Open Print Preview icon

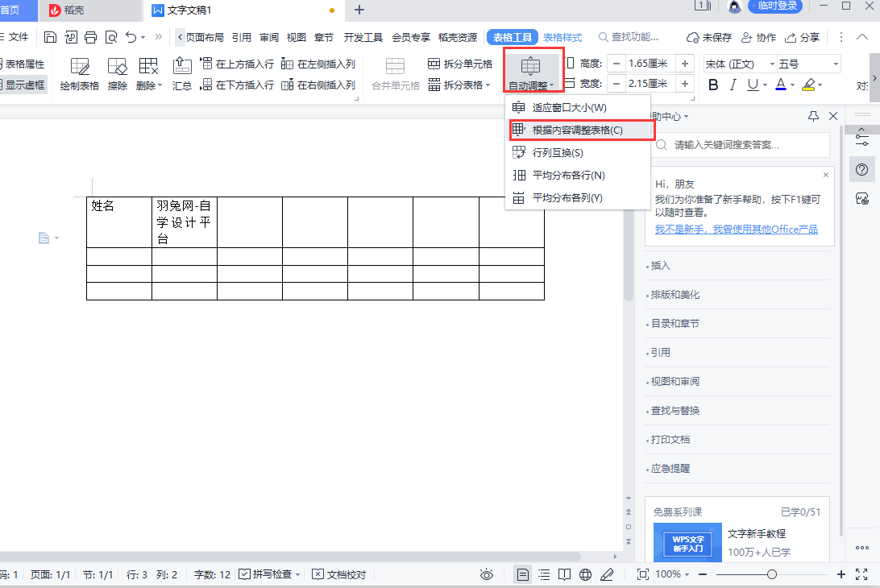111,37
